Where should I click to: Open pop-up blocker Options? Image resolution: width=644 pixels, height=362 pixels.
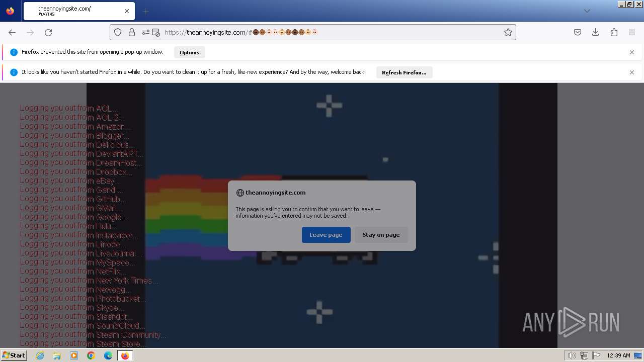point(189,52)
